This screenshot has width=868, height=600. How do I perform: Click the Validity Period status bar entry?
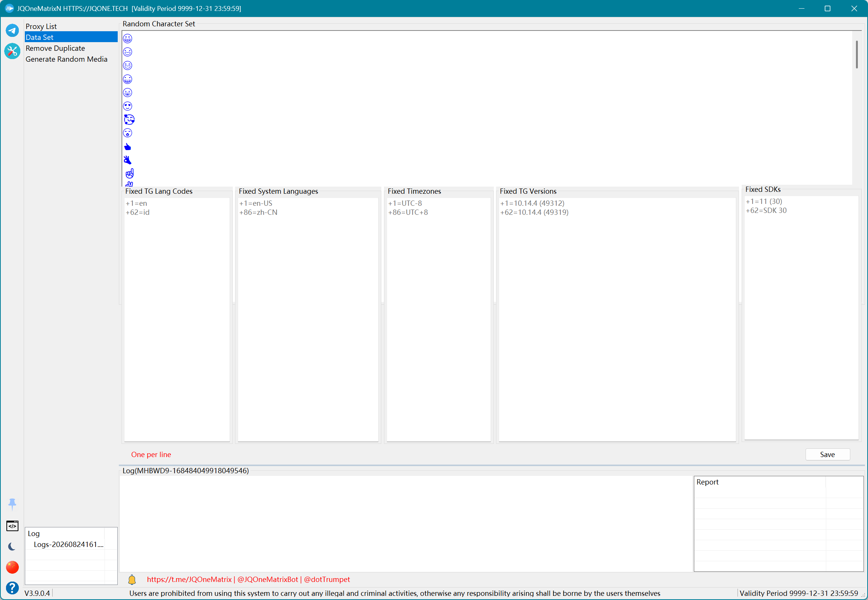click(x=799, y=593)
